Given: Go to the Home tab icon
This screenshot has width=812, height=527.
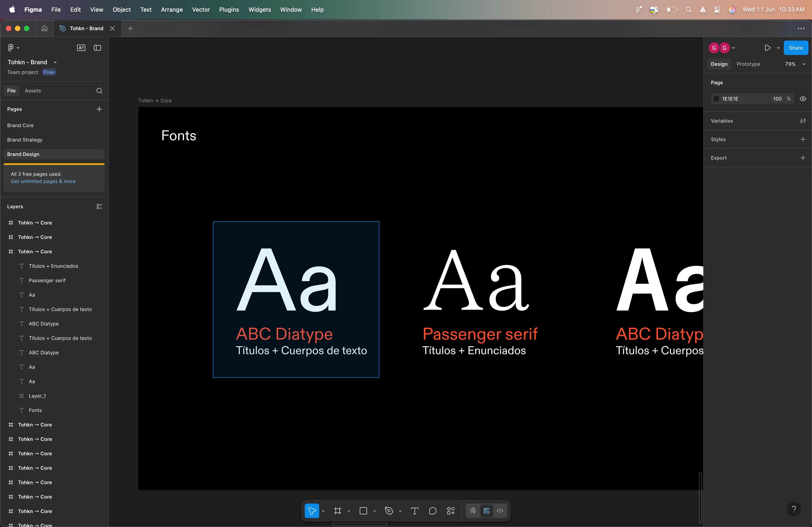Looking at the screenshot, I should click(x=44, y=28).
